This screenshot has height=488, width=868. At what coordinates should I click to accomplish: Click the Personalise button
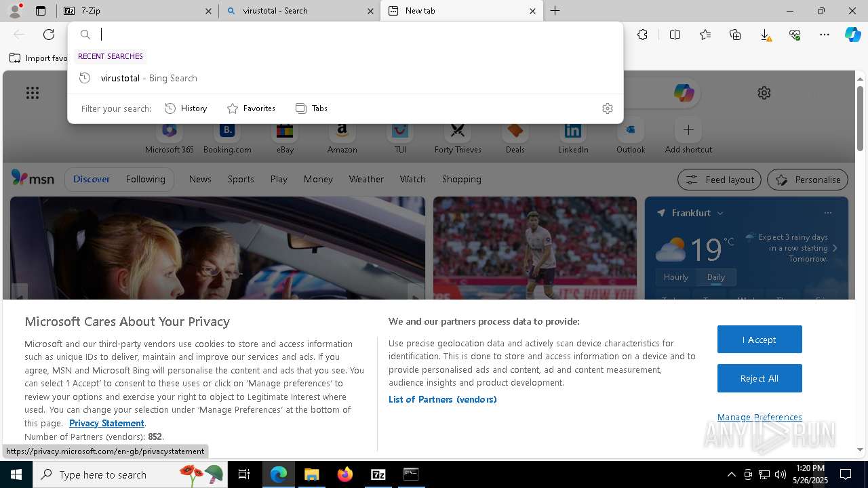(x=808, y=180)
